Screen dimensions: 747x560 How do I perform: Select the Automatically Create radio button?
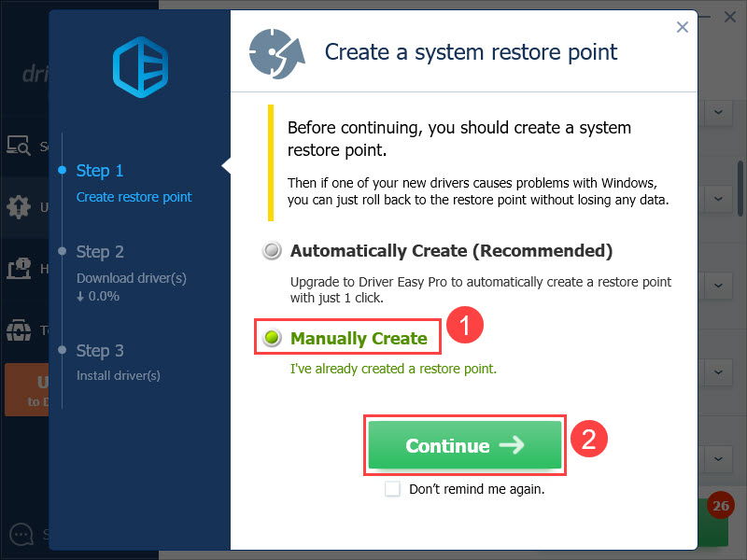coord(272,250)
